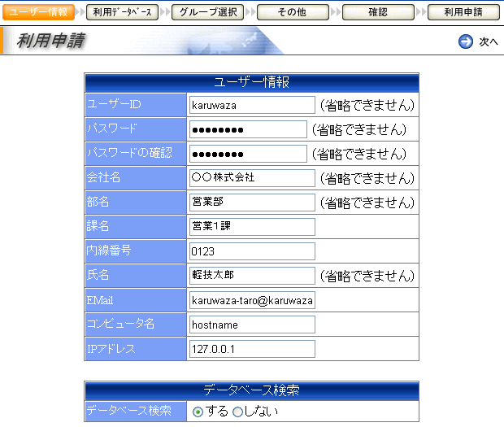Click the 部名 field showing 営業部
The image size is (504, 427).
[x=252, y=203]
